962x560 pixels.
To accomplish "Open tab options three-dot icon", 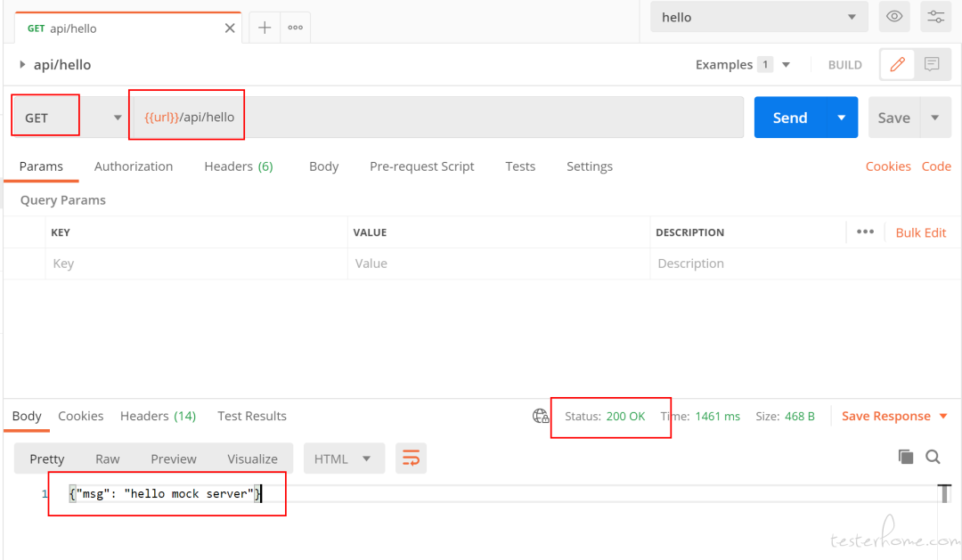I will 295,28.
